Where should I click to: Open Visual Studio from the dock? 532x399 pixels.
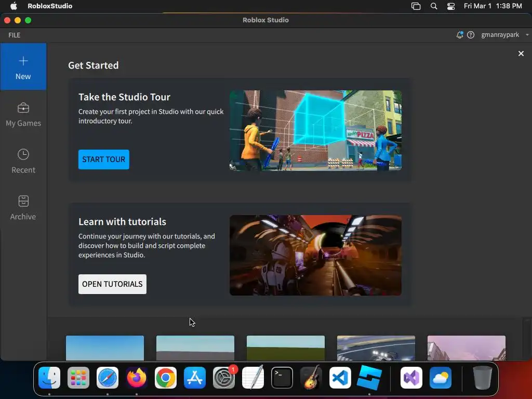tap(411, 378)
